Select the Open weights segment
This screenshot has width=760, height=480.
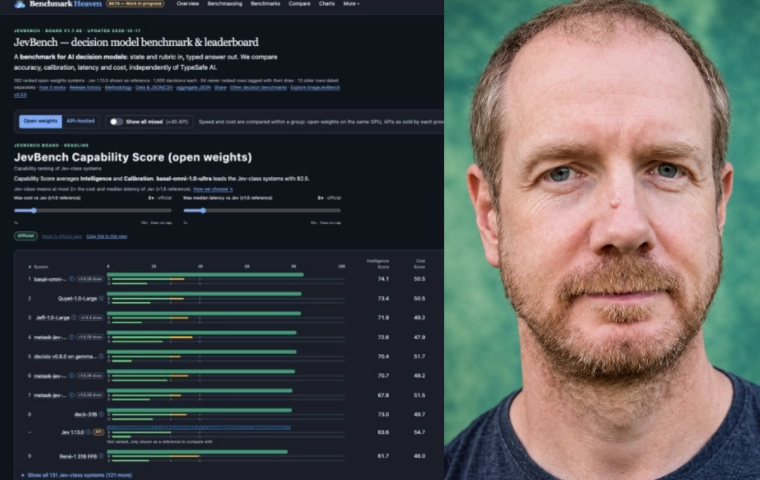click(x=40, y=121)
